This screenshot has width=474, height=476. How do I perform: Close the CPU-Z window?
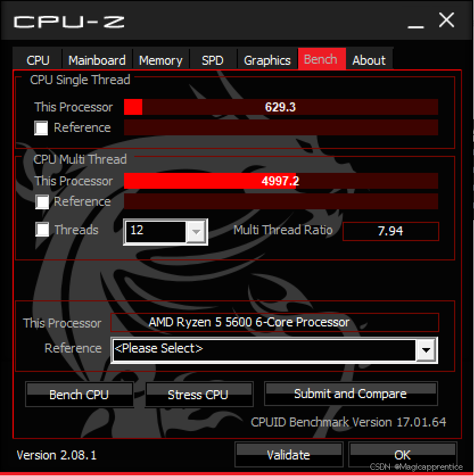click(447, 20)
